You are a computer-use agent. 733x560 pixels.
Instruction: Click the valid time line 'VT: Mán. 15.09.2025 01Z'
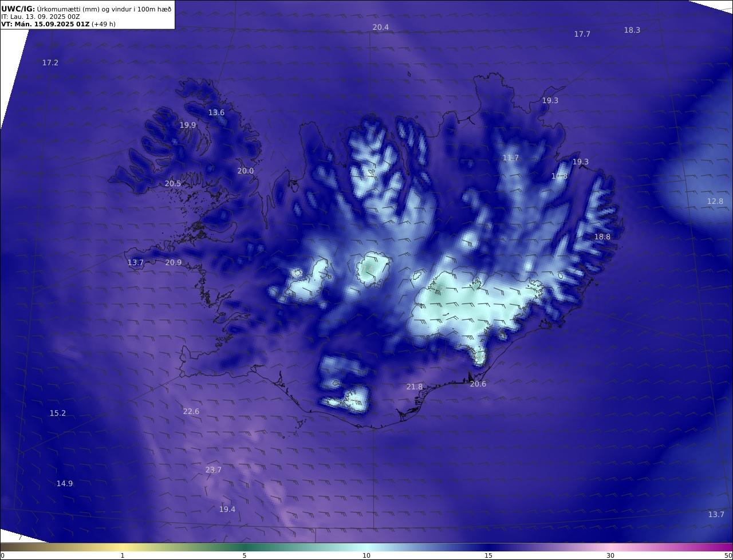pyautogui.click(x=45, y=25)
